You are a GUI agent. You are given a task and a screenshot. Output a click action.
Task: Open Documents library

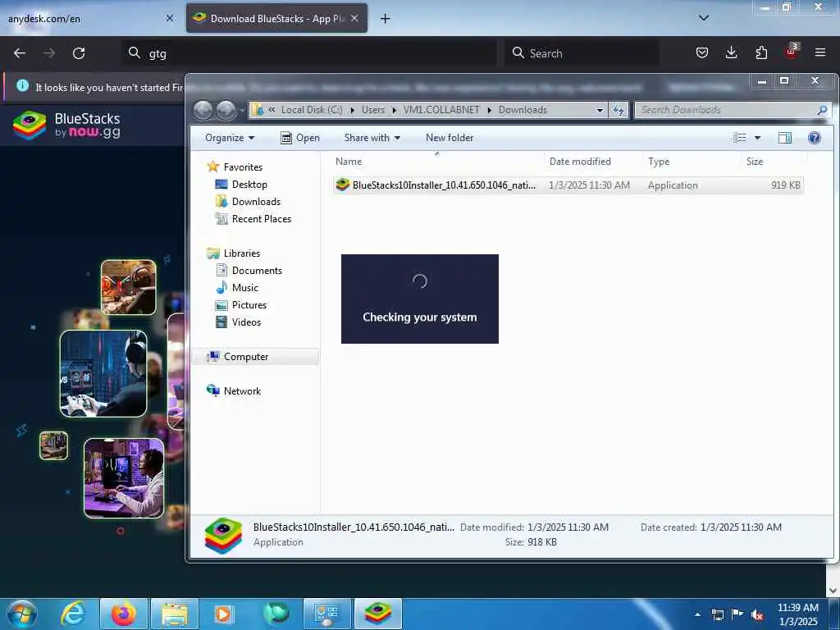257,271
